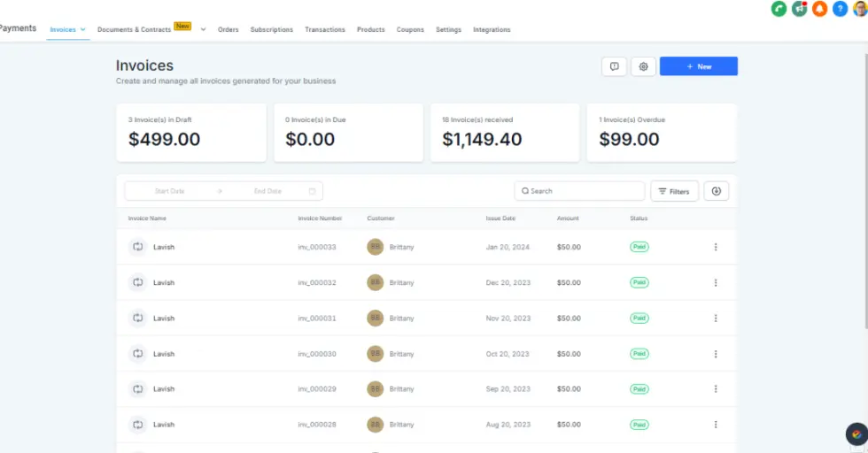
Task: Click the Customer column header
Action: pyautogui.click(x=381, y=219)
